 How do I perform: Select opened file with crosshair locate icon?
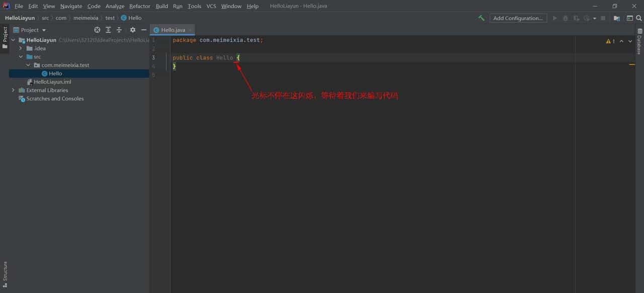tap(97, 30)
